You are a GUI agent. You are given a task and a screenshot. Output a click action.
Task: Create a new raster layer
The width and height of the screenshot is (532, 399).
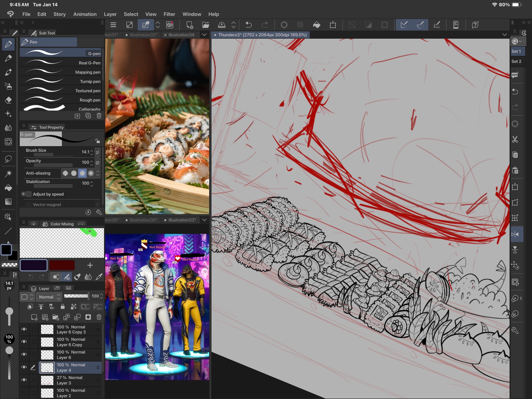point(34,317)
